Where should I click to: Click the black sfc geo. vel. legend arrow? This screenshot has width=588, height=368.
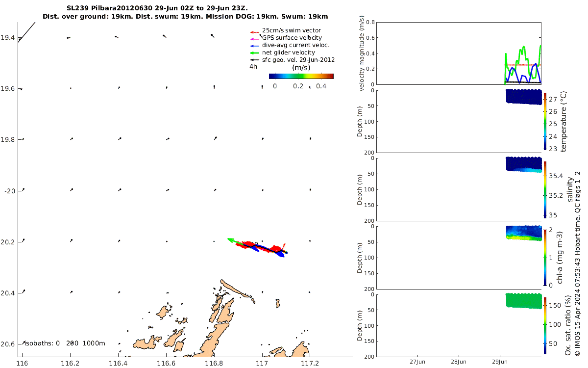pyautogui.click(x=254, y=60)
